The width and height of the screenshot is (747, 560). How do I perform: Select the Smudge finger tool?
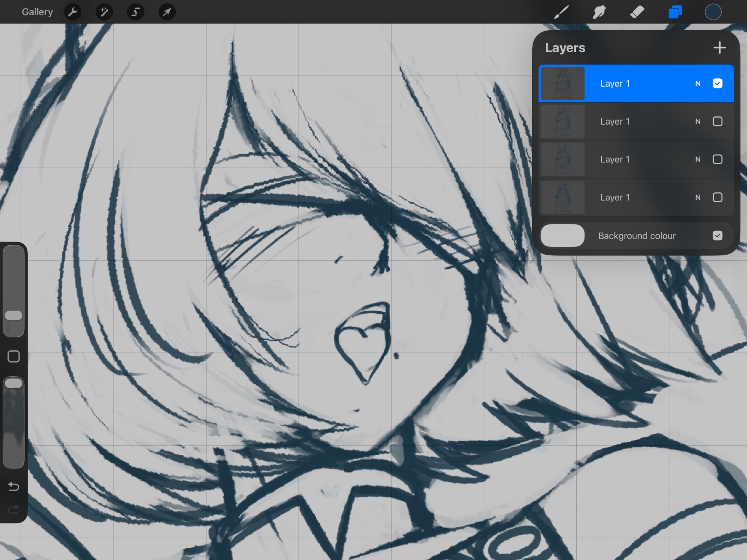(599, 12)
